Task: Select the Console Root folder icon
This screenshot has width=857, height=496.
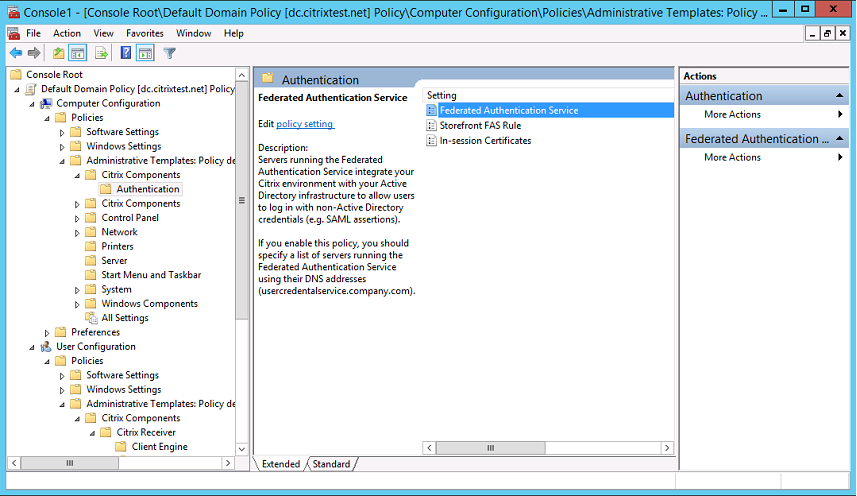Action: tap(16, 74)
